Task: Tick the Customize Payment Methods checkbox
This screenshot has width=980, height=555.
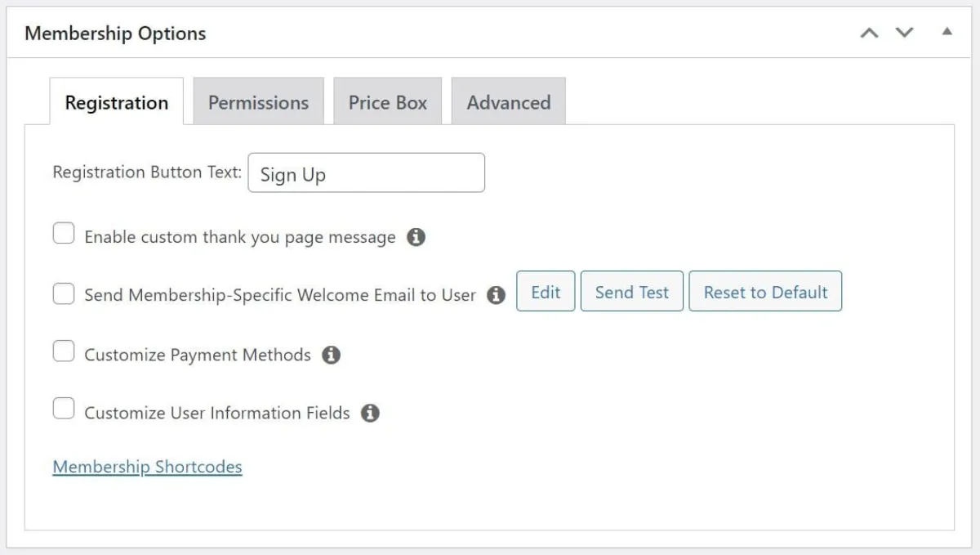Action: coord(64,352)
